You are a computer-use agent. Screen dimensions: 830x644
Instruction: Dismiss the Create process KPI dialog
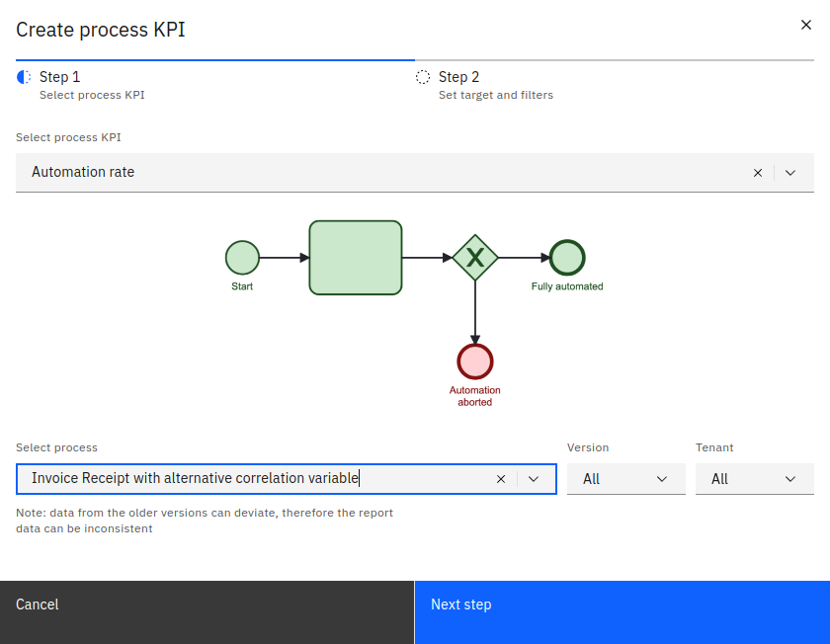click(x=806, y=25)
